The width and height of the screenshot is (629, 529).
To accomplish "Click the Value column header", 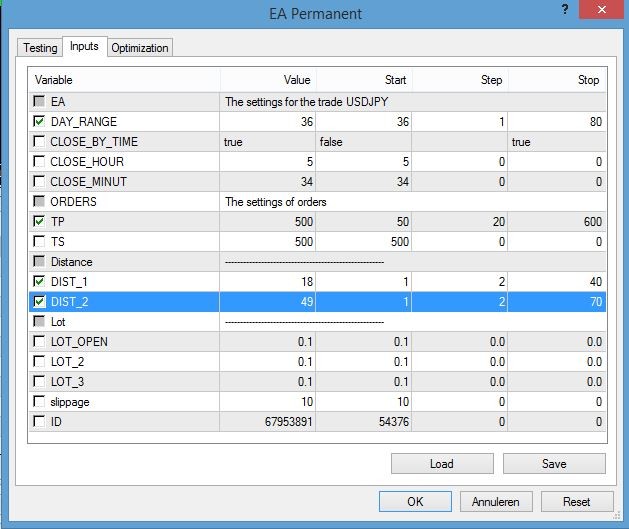I will 268,80.
